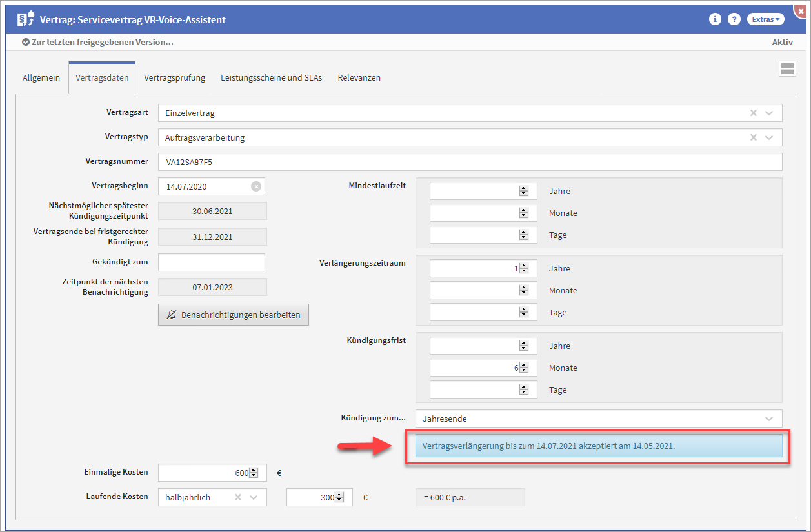Switch to the Allgemein tab
Screen dimensions: 811x532
point(41,77)
